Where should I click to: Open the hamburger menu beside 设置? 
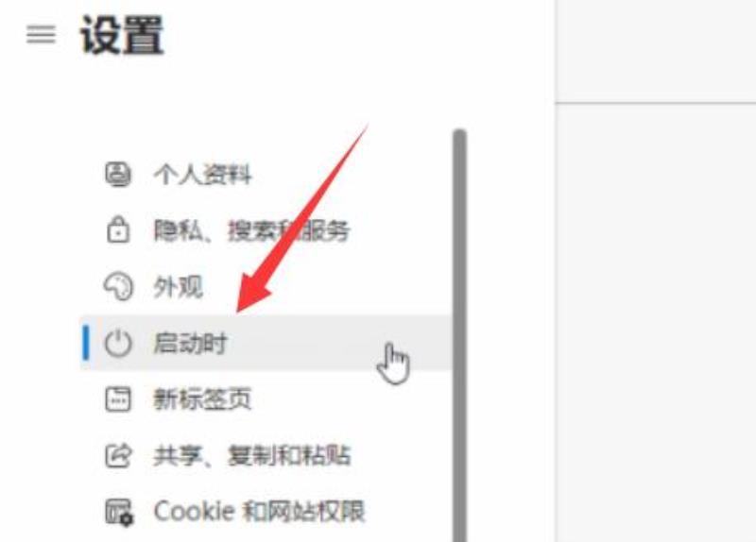tap(41, 34)
